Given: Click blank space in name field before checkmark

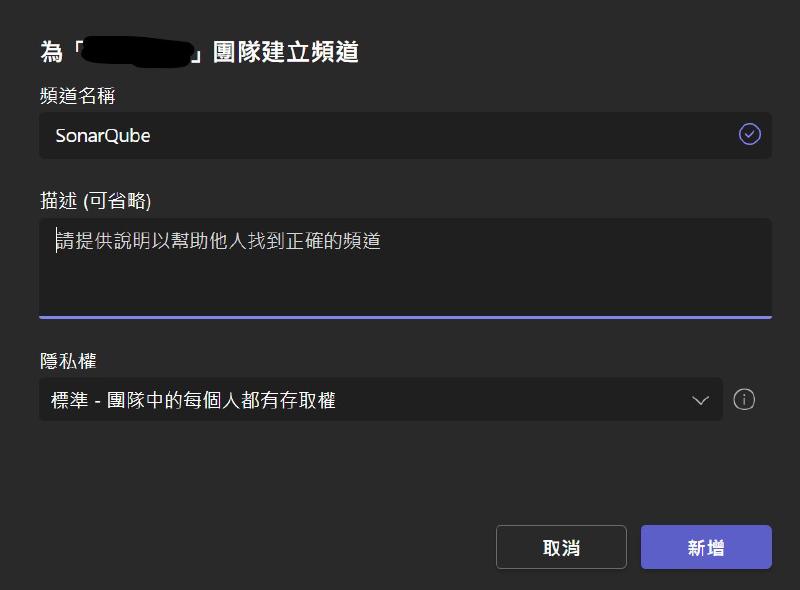Looking at the screenshot, I should pos(444,135).
